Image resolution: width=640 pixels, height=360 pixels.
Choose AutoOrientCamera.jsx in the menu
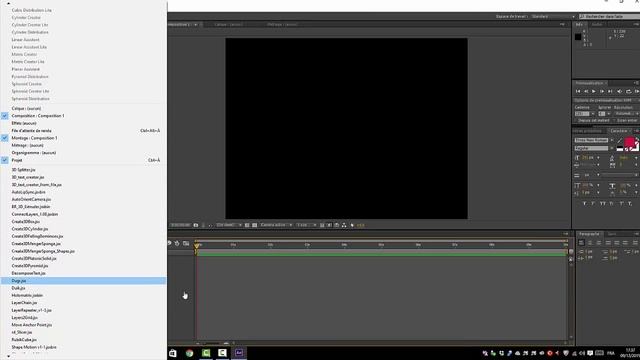point(83,200)
